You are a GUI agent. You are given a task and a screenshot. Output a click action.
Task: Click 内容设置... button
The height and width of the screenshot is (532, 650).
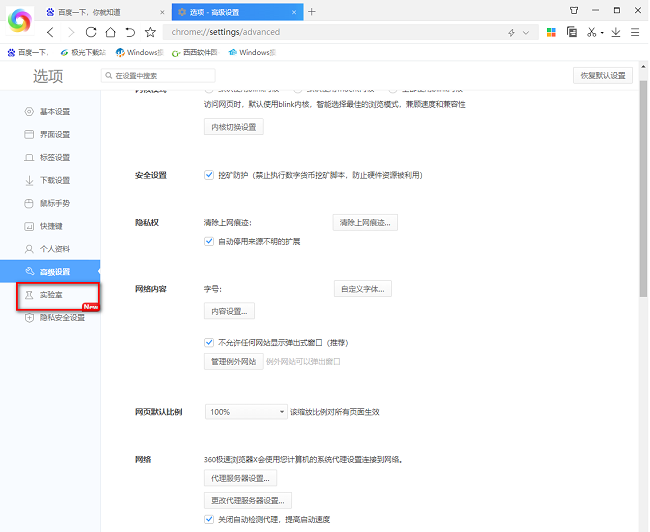click(229, 311)
